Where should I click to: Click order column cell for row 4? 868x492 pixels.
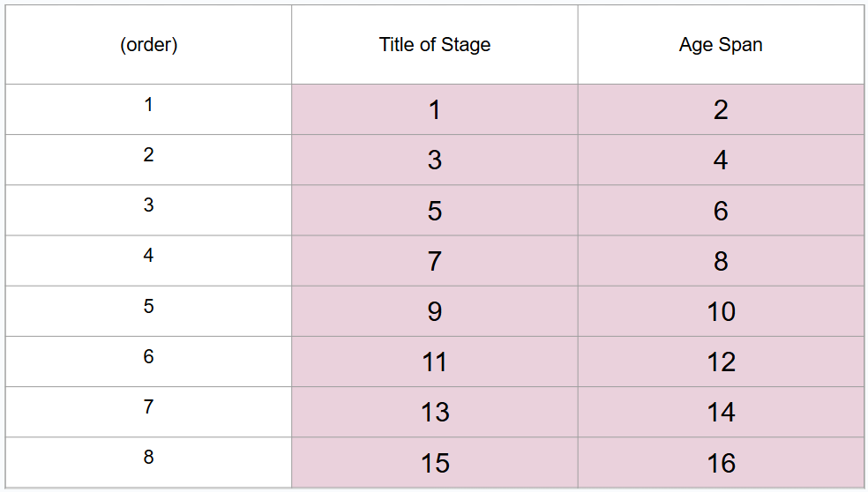click(x=148, y=261)
